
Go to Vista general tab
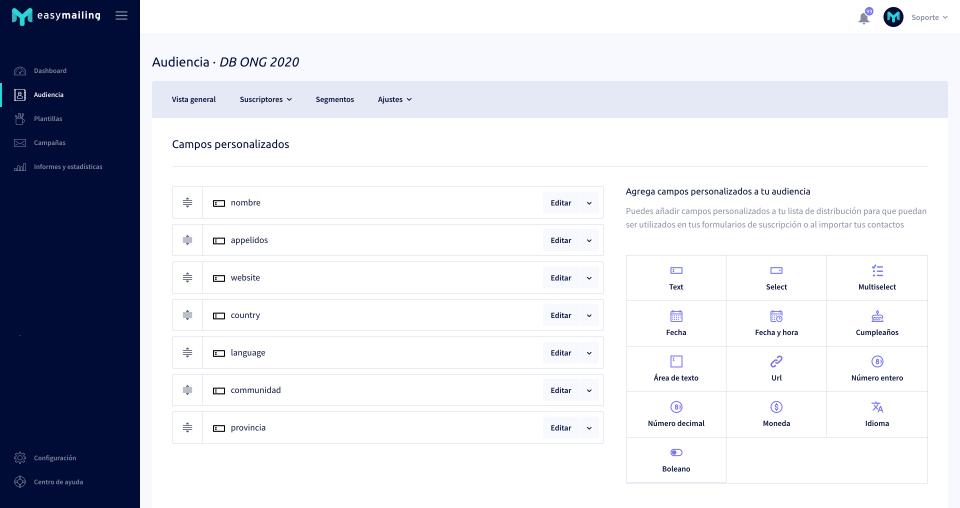click(194, 100)
